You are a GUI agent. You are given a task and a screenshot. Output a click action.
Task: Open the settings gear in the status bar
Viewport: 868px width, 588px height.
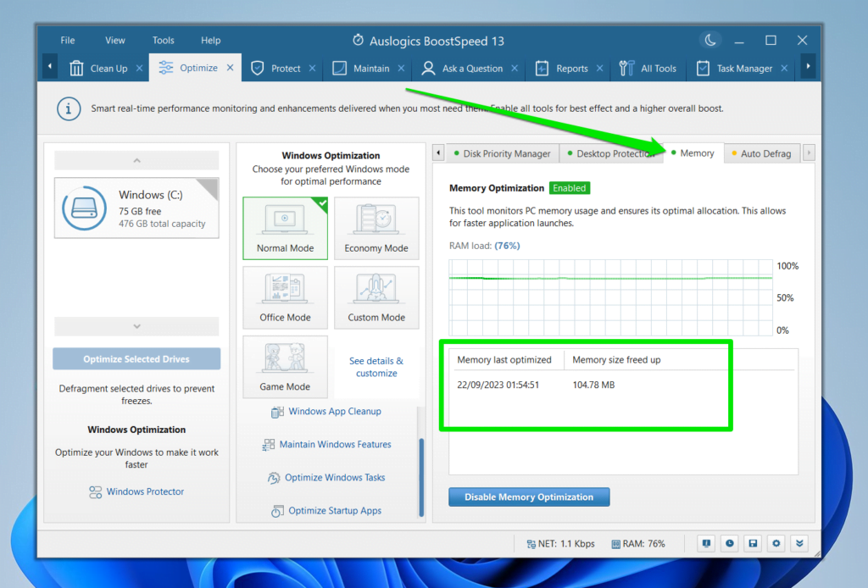[776, 543]
